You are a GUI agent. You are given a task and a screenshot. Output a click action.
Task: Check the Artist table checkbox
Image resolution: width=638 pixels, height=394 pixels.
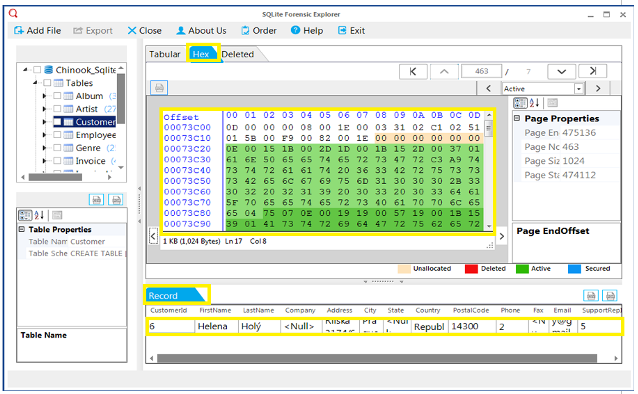57,109
